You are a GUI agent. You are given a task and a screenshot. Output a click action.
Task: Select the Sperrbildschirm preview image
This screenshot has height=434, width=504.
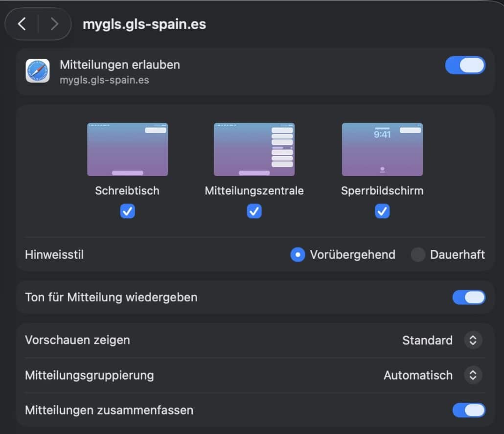(382, 149)
